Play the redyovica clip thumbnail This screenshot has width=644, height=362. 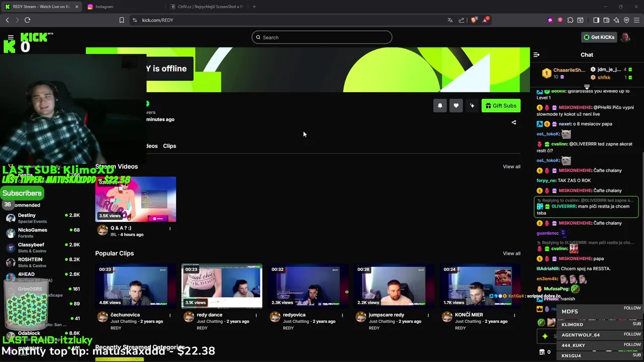tap(308, 286)
